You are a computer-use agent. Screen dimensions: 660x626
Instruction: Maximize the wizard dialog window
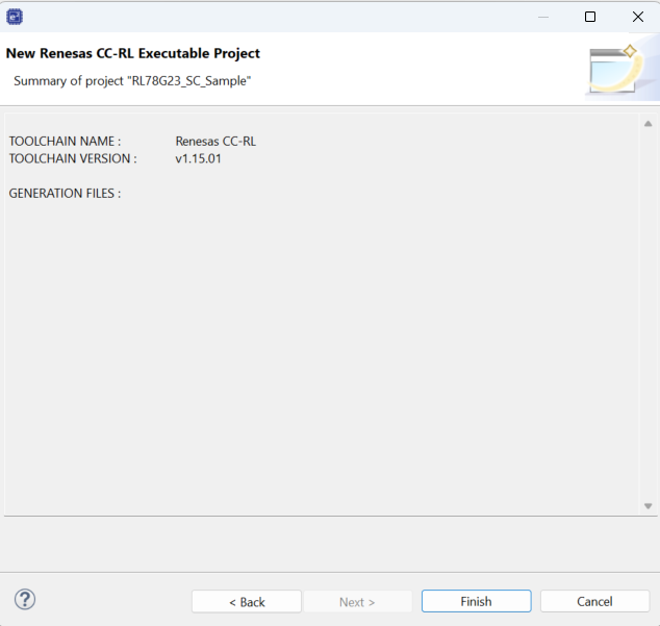[x=590, y=17]
